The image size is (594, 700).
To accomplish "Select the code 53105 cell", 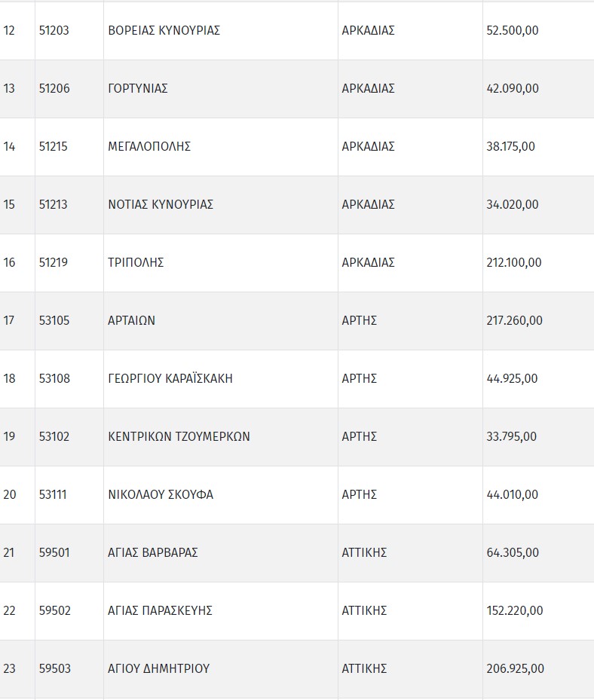I will coord(54,321).
